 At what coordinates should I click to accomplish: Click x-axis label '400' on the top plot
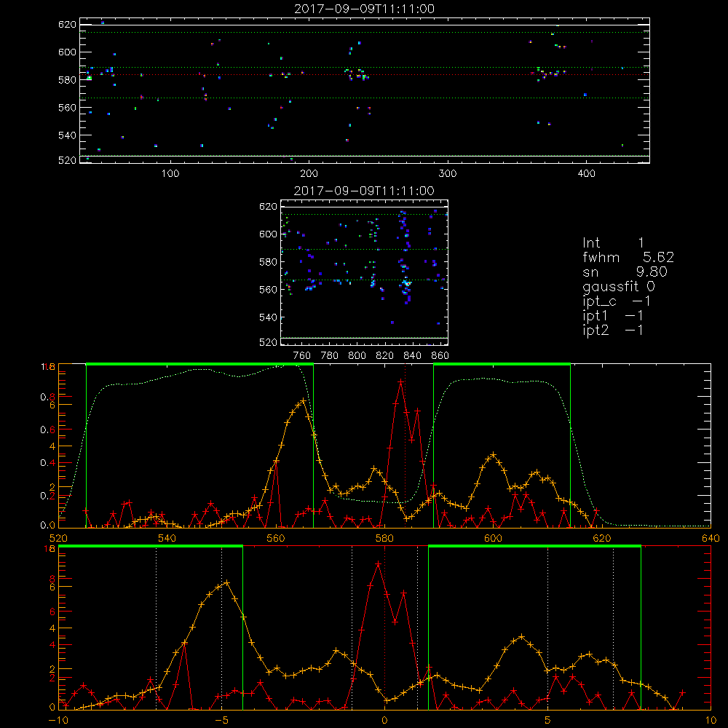[x=586, y=174]
